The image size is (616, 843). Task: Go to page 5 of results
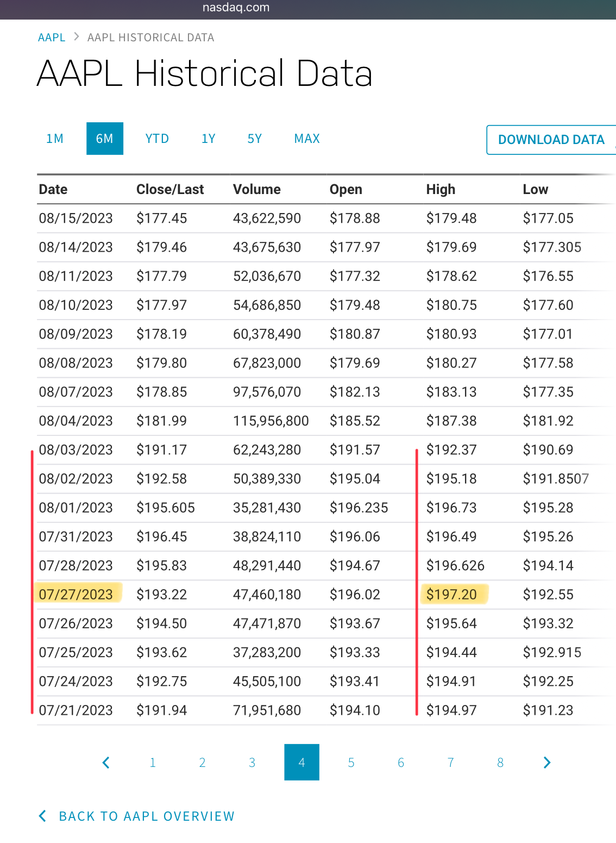pyautogui.click(x=351, y=763)
